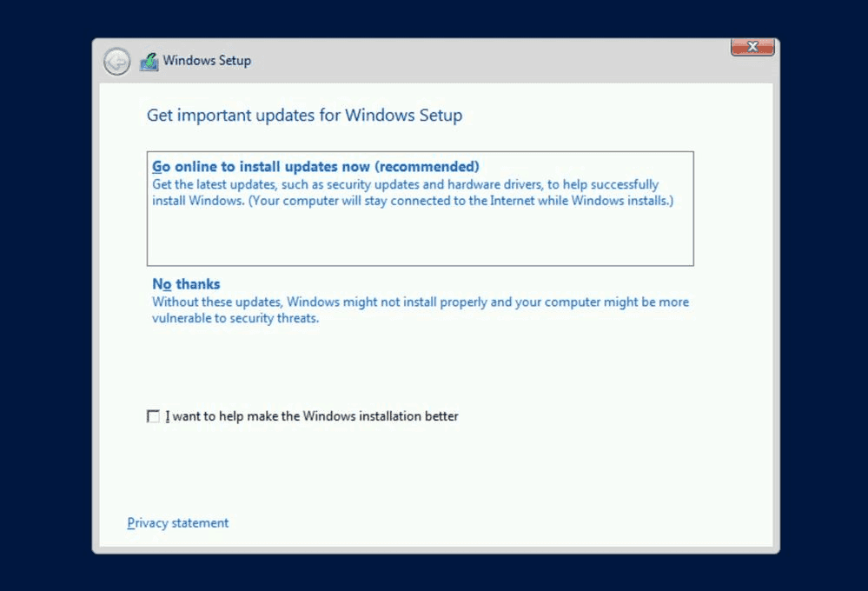Click the 'vulnerable to security threats' text
Screen dimensions: 868x591
(x=235, y=318)
